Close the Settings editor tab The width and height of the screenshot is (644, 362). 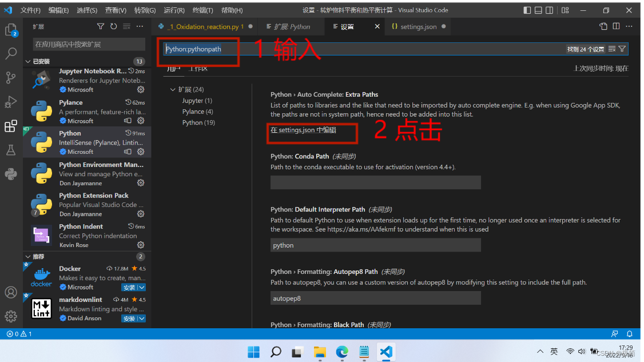click(x=377, y=26)
